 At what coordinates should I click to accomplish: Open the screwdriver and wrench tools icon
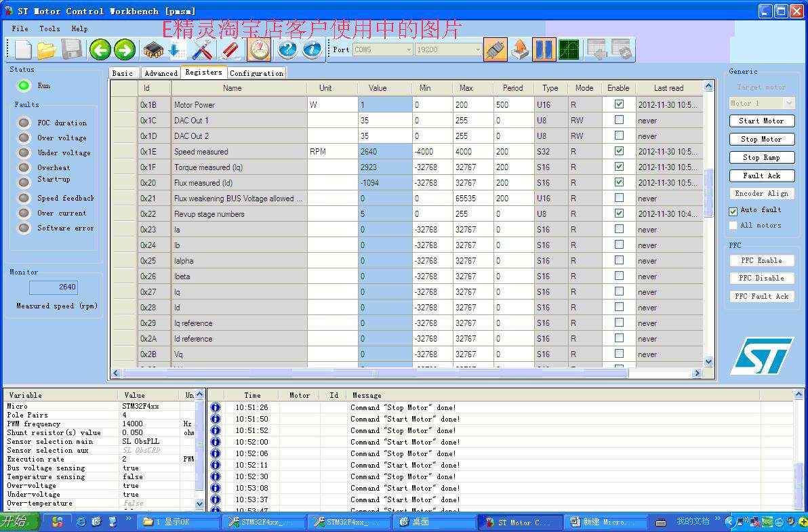[x=203, y=50]
